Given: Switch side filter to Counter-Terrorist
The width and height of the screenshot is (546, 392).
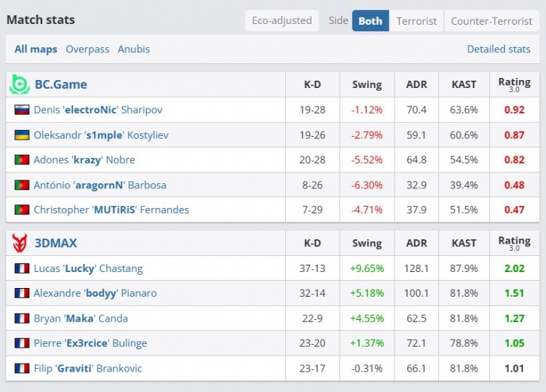Looking at the screenshot, I should (491, 21).
